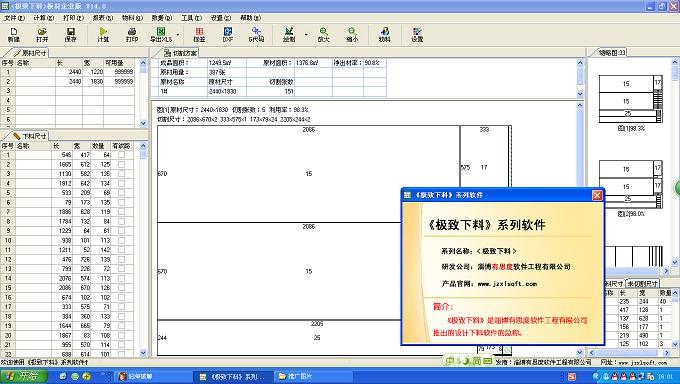Select the 绘制 draw toolbar icon
Image resolution: width=680 pixels, height=384 pixels.
pos(289,35)
